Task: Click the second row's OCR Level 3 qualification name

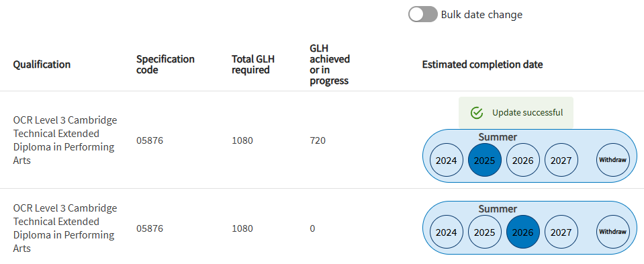Action: (x=65, y=228)
